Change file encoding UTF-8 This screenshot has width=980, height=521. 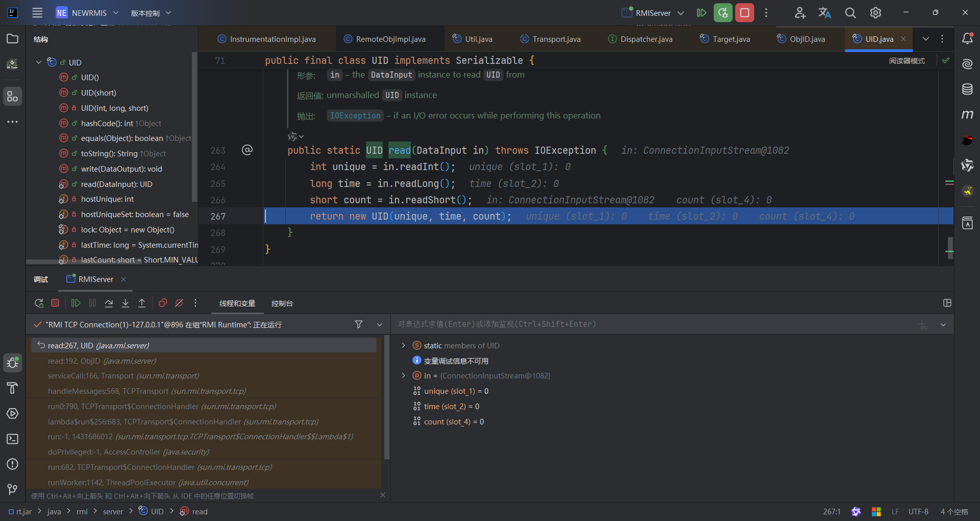918,511
